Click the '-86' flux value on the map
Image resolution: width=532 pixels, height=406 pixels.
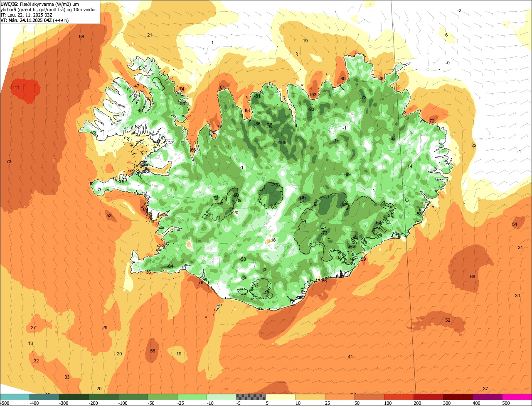257,124
